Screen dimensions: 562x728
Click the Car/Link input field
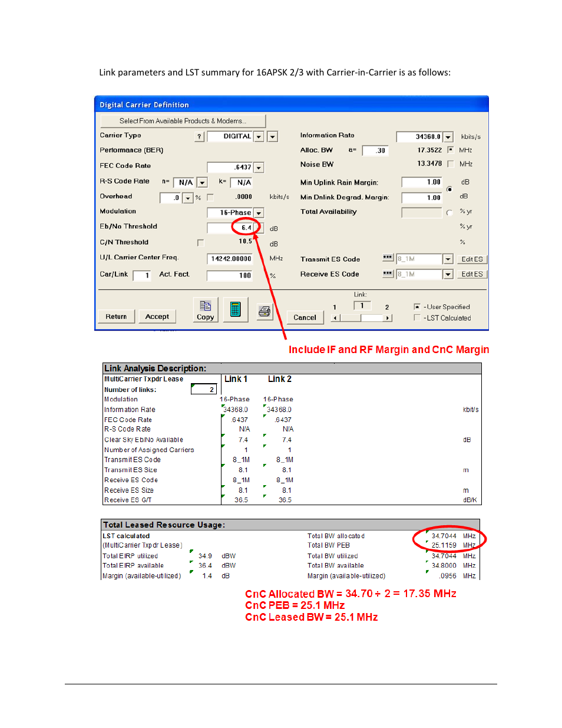[142, 275]
